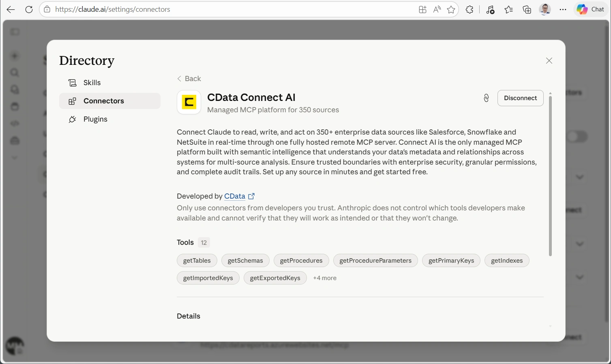Click the CData Connect AI title
Image resolution: width=611 pixels, height=364 pixels.
point(251,97)
